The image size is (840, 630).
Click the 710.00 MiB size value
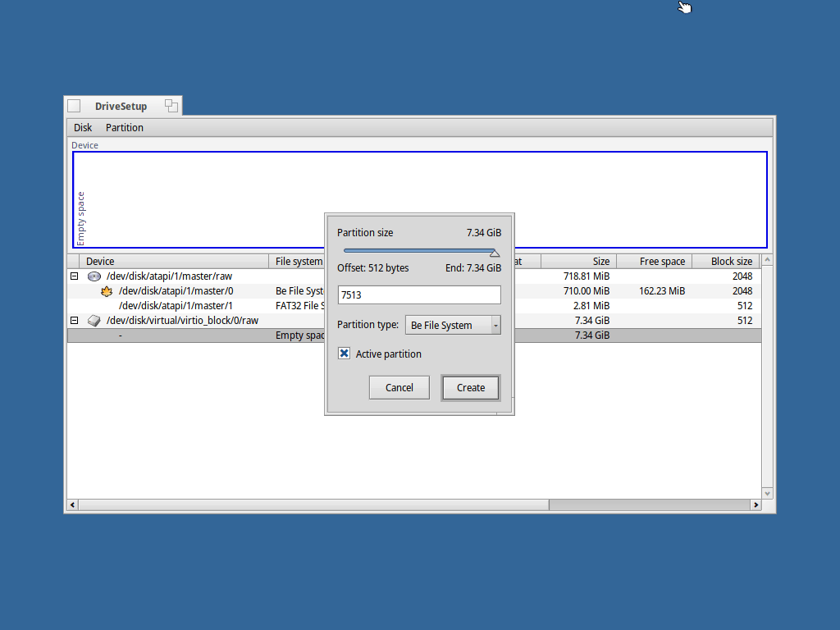[x=586, y=291]
